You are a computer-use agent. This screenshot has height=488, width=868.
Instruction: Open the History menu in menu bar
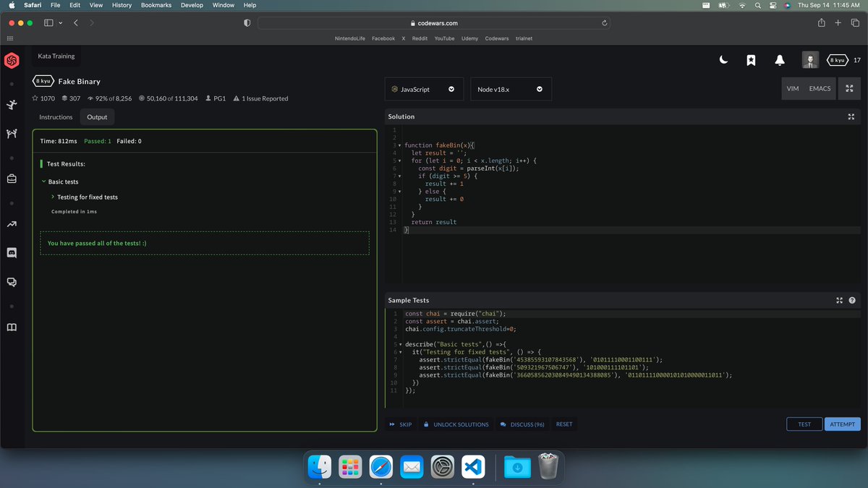click(122, 5)
